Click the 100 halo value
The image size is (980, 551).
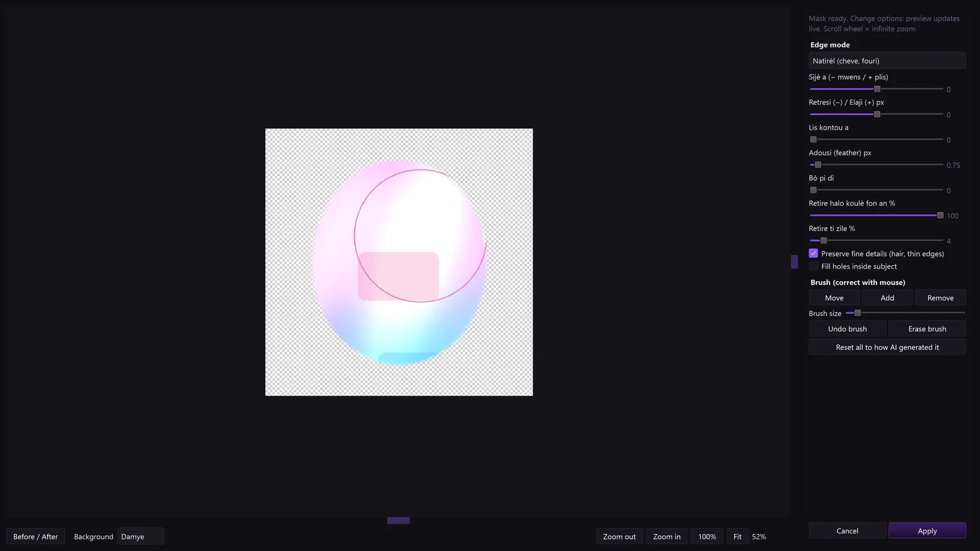click(953, 216)
